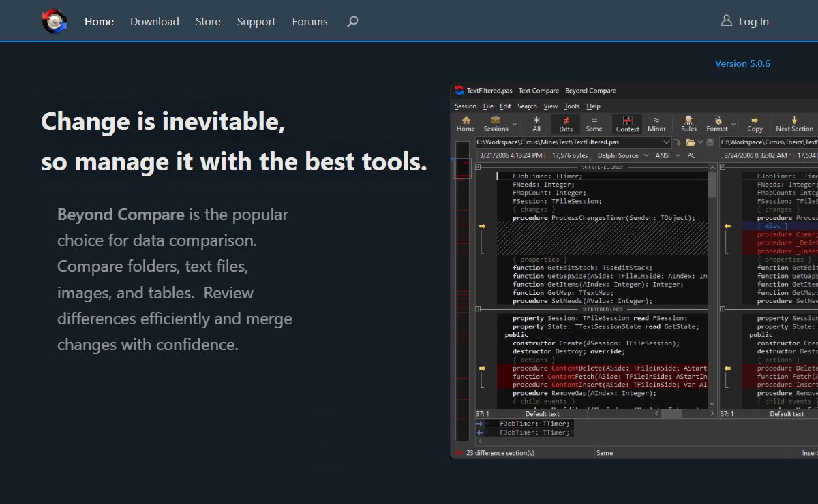
Task: Open the Format button dropdown arrow
Action: (x=733, y=124)
